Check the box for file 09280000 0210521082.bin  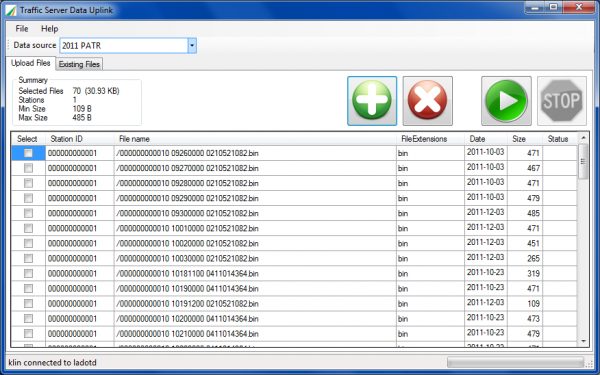point(28,183)
